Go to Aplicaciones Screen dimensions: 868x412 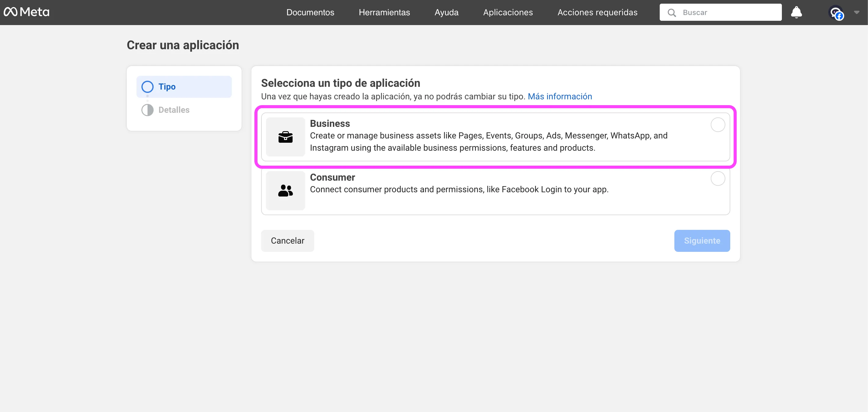click(508, 12)
